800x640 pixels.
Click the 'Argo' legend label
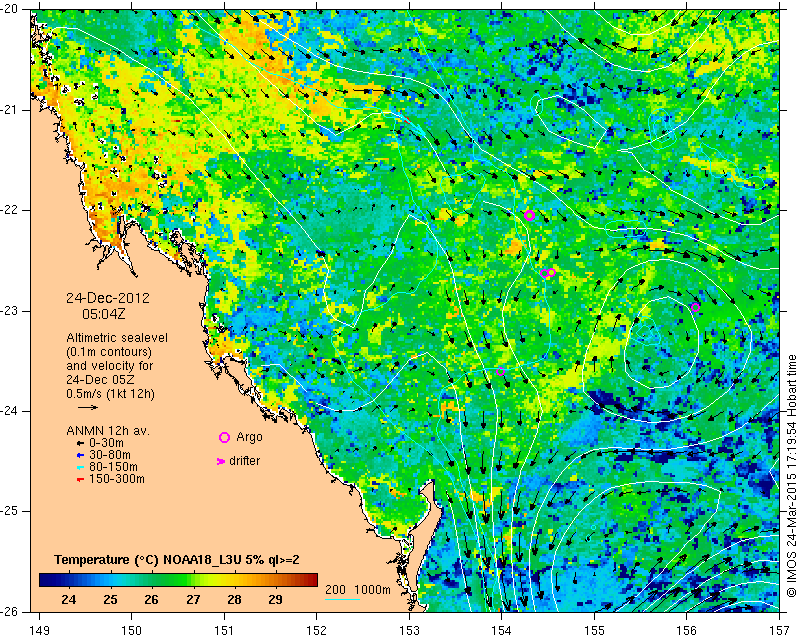(249, 437)
